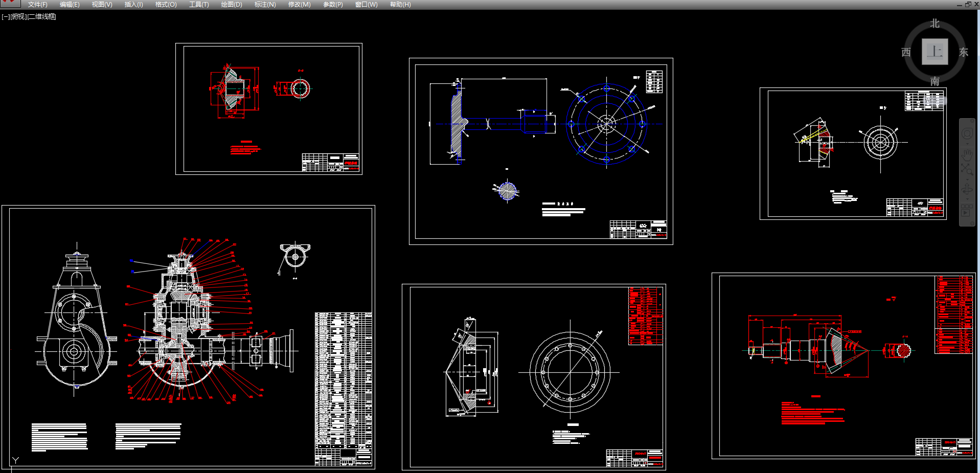Activate the Orbit tool
This screenshot has width=980, height=473.
967,190
